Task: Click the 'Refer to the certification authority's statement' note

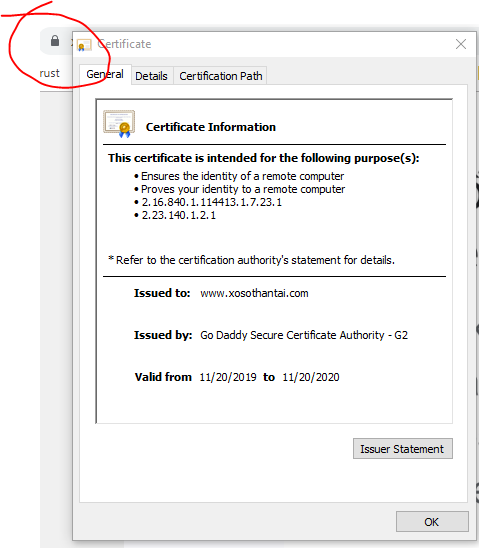Action: point(252,260)
